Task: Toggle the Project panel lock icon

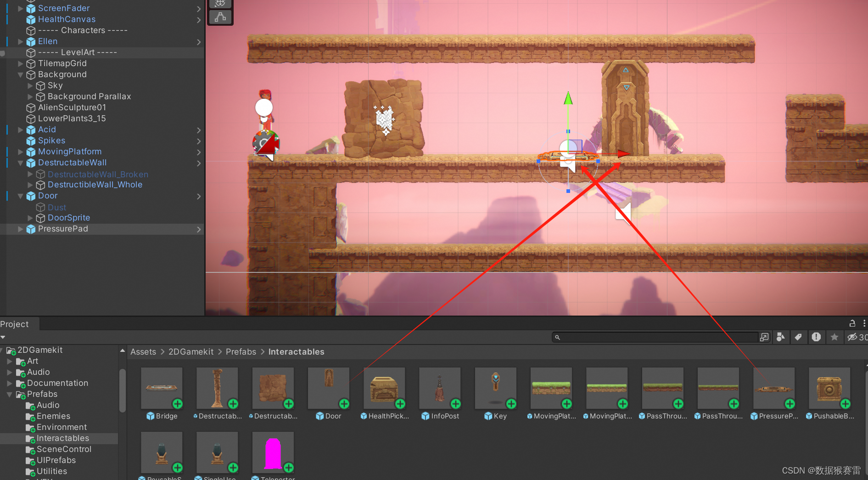Action: pos(852,323)
